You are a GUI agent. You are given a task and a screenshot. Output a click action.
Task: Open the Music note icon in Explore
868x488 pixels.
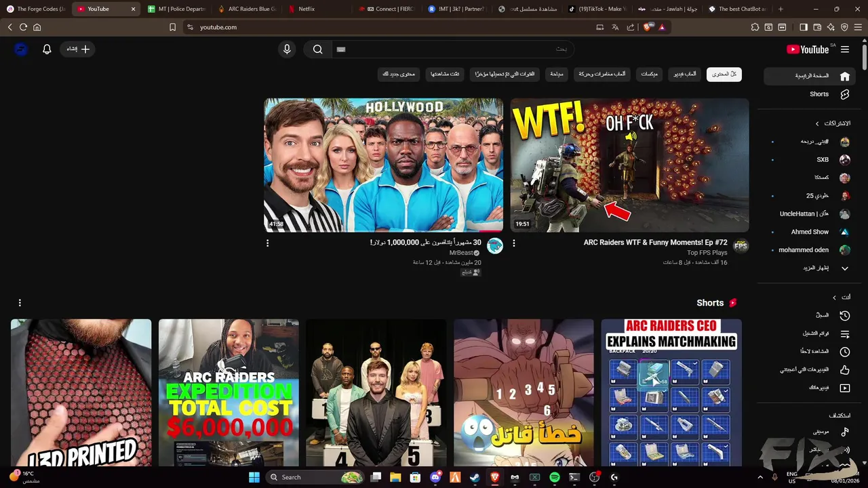pos(845,432)
